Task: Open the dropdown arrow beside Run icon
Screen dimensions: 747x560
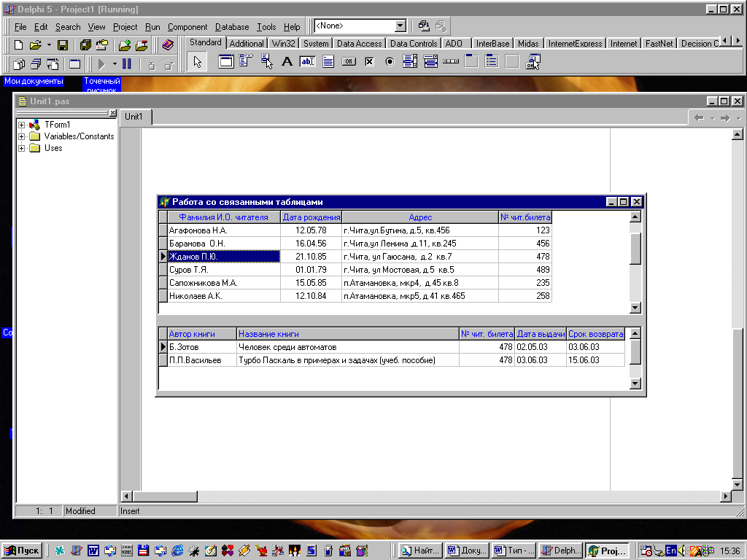Action: pos(115,63)
